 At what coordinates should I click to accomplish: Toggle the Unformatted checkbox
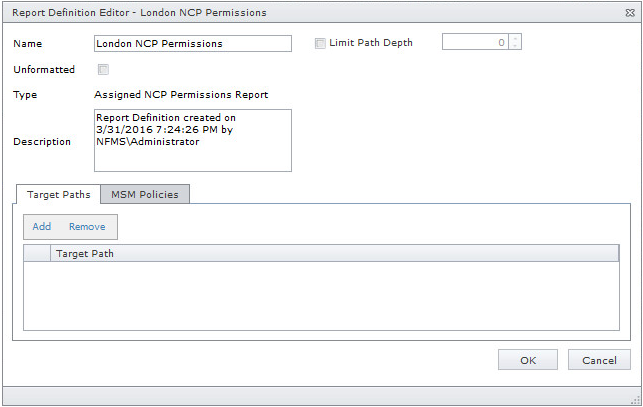[x=102, y=69]
